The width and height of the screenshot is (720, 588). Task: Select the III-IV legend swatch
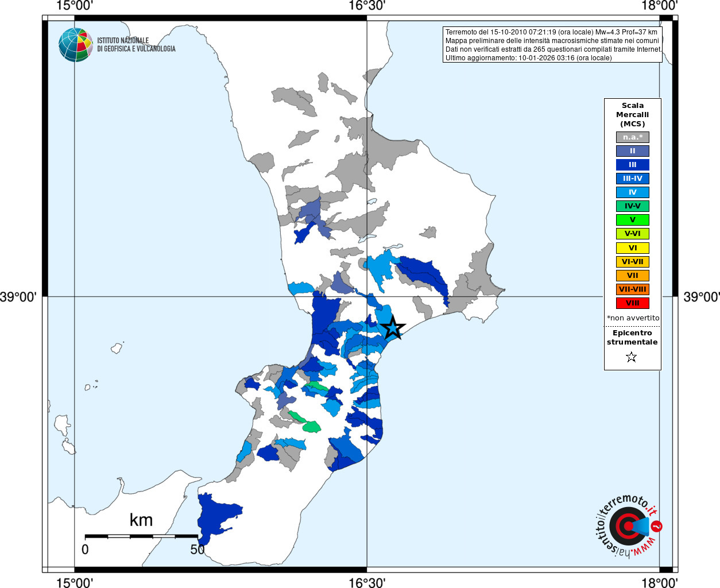tap(632, 179)
